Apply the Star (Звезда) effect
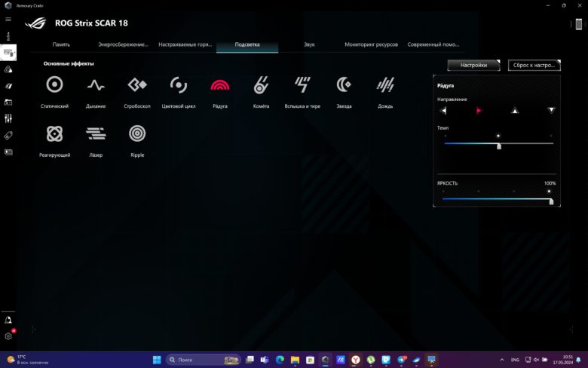This screenshot has width=588, height=368. pos(344,84)
